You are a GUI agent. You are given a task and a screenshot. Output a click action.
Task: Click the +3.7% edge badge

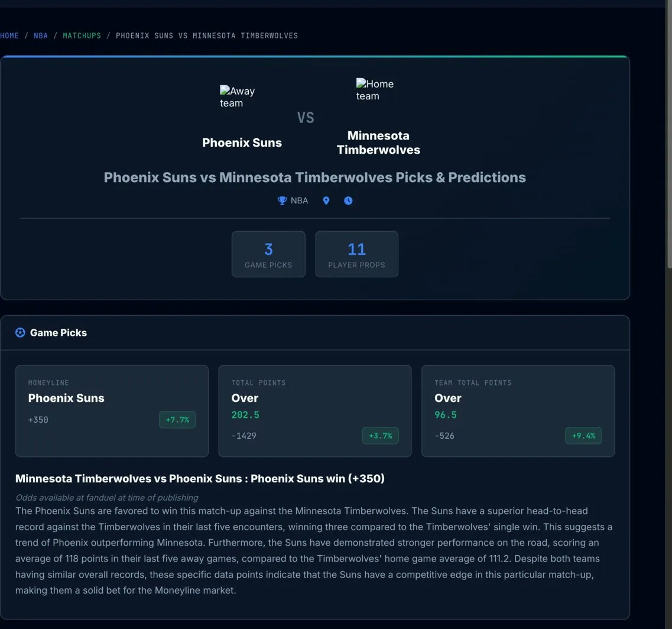click(x=381, y=436)
